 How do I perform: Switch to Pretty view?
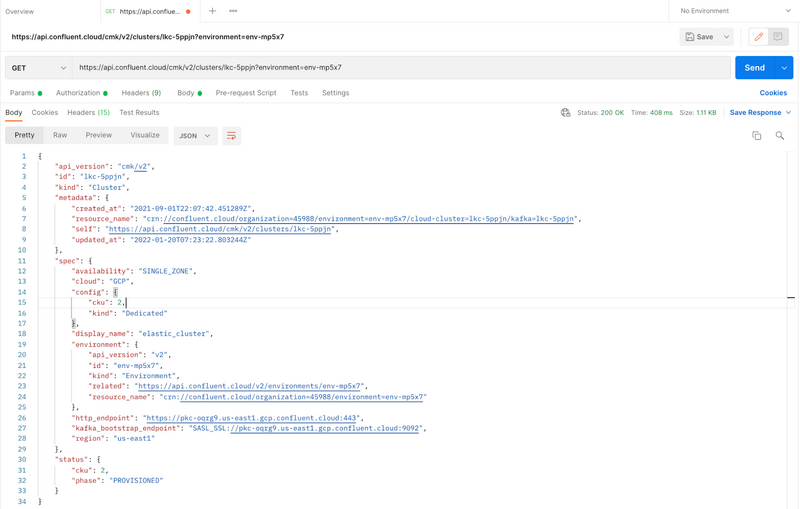pyautogui.click(x=24, y=135)
